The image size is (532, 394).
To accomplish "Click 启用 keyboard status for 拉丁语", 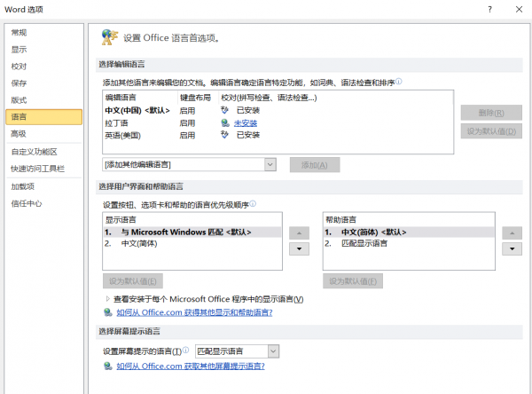I will (x=187, y=123).
